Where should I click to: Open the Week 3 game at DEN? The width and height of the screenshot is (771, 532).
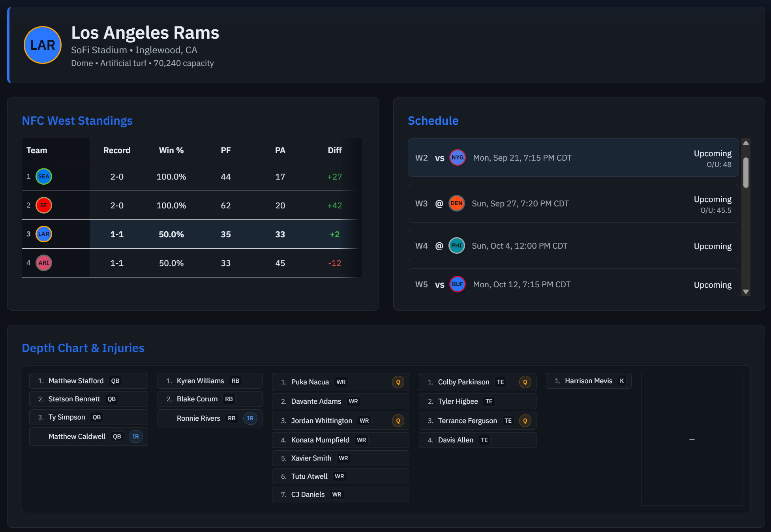[x=573, y=203]
